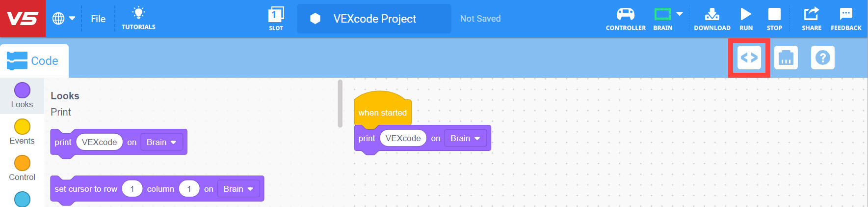Choose a project Slot
The height and width of the screenshot is (207, 868).
[x=276, y=19]
